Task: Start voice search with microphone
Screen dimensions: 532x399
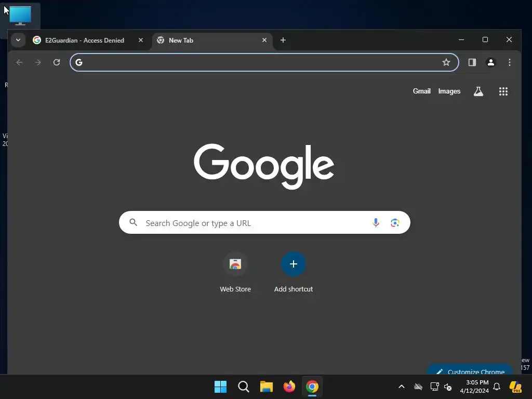Action: [376, 222]
